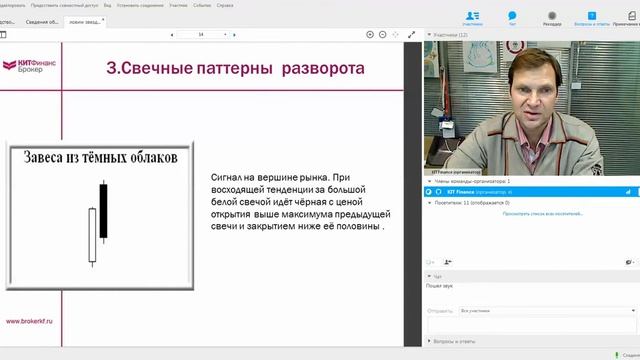Click the slide title 'Свечные паттерны разворота'
640x360 pixels.
click(x=236, y=68)
